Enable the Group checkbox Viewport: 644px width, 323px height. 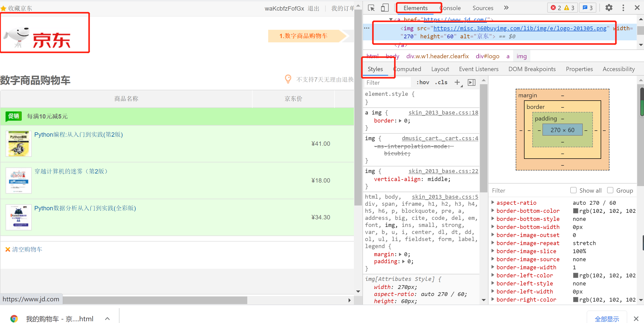click(x=610, y=190)
